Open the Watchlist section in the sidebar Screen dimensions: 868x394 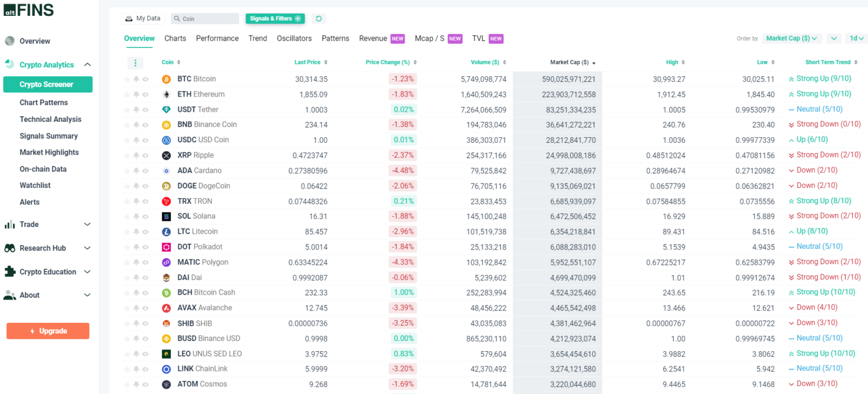click(x=34, y=185)
